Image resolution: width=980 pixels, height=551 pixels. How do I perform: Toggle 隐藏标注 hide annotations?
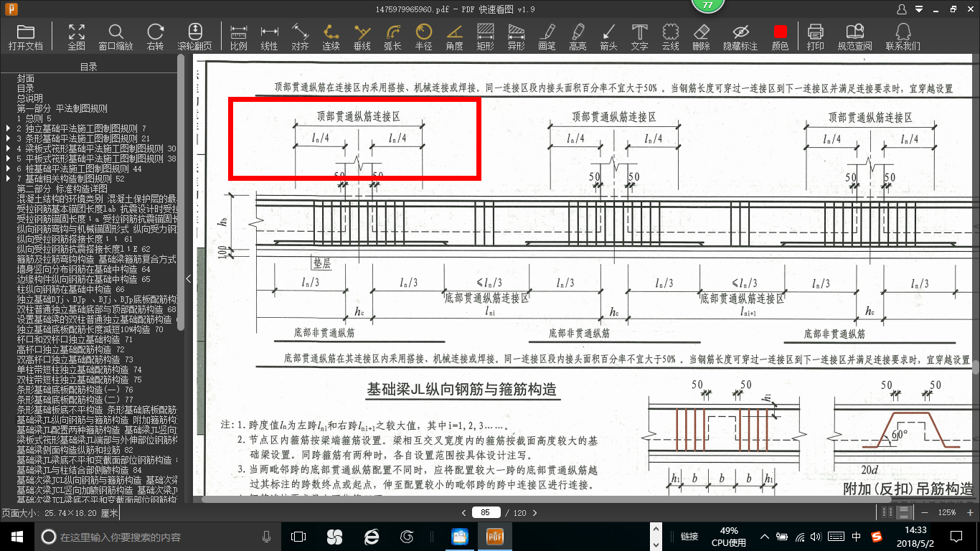point(741,37)
